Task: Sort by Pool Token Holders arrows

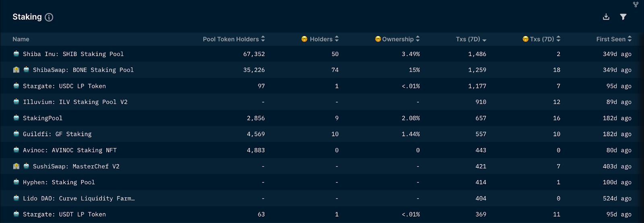Action: click(x=263, y=39)
